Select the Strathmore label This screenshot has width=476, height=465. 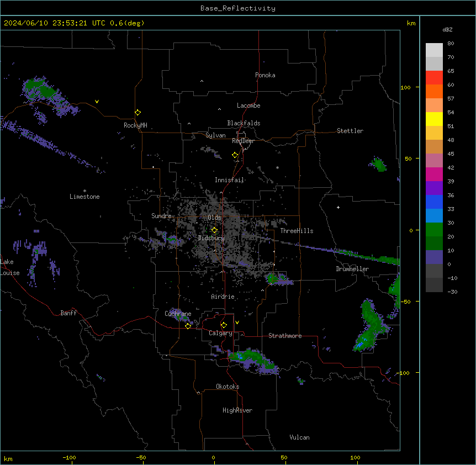coord(285,336)
